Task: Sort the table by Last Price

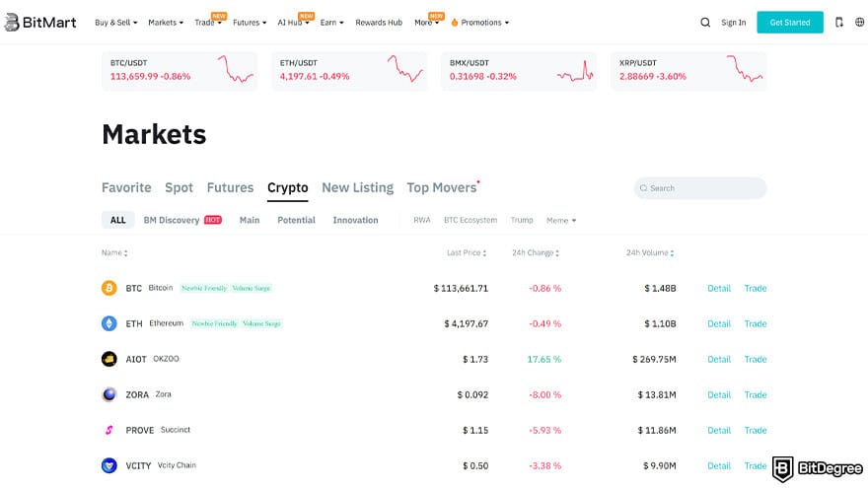Action: tap(467, 252)
